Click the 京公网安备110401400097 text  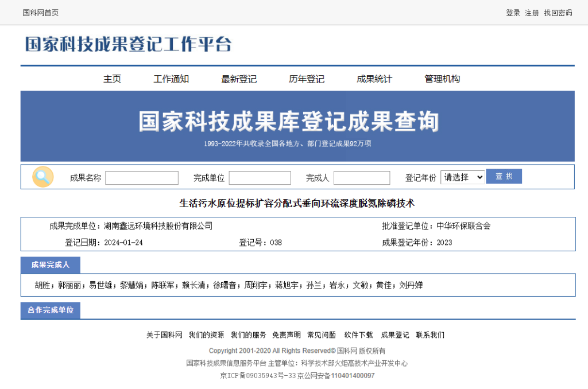336,376
